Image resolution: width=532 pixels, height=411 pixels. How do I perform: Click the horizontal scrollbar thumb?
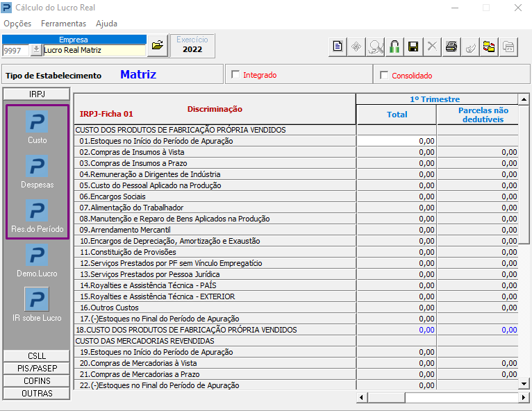pyautogui.click(x=386, y=397)
